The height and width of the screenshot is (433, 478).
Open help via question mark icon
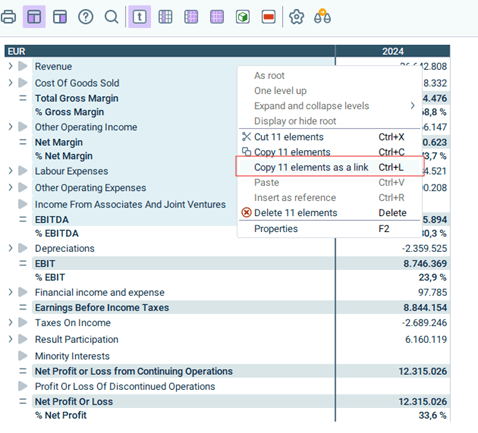(x=86, y=17)
